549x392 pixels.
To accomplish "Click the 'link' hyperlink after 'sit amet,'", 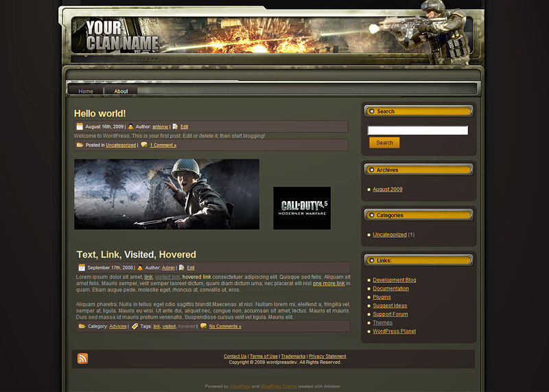I will [x=148, y=277].
